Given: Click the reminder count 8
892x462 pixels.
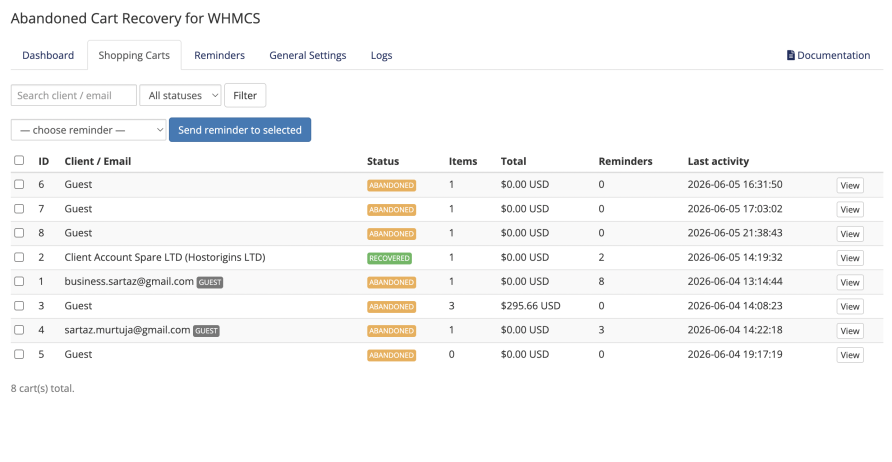Looking at the screenshot, I should coord(601,281).
